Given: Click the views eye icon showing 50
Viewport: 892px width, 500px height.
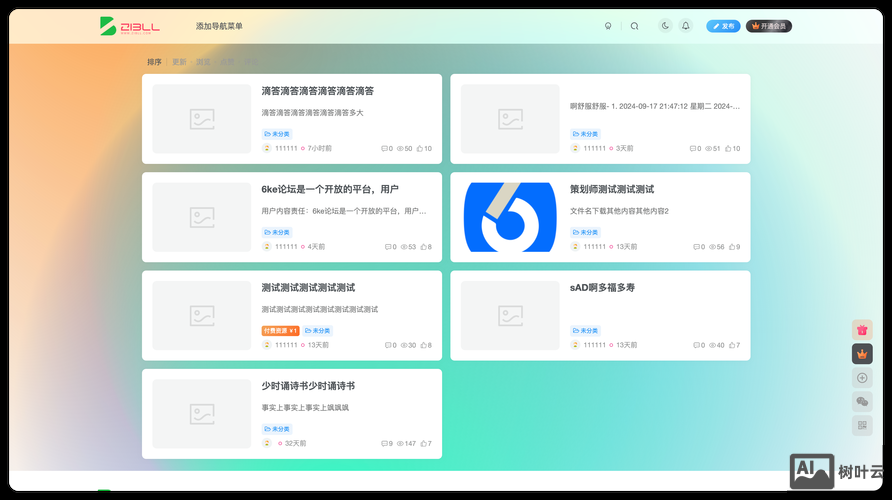Looking at the screenshot, I should (x=400, y=148).
